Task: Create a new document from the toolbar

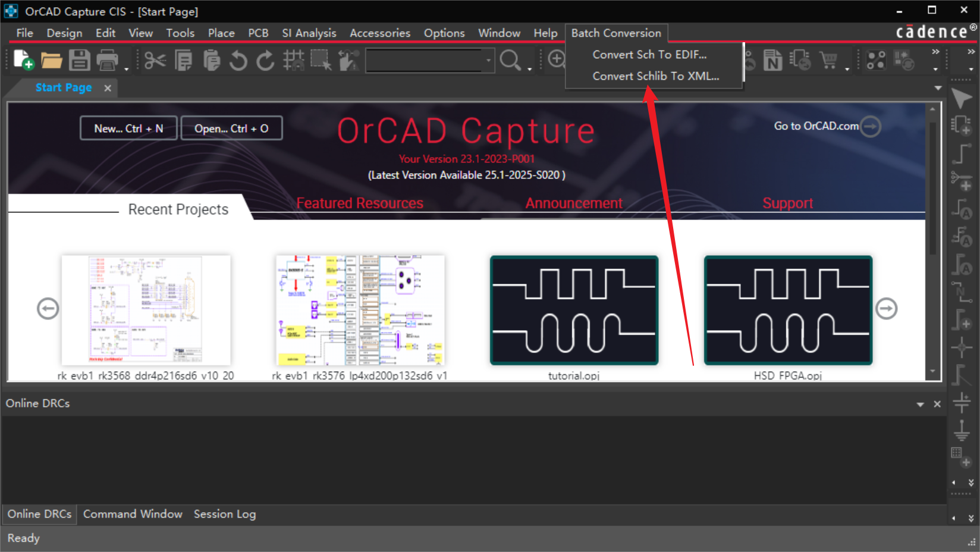Action: pyautogui.click(x=24, y=60)
